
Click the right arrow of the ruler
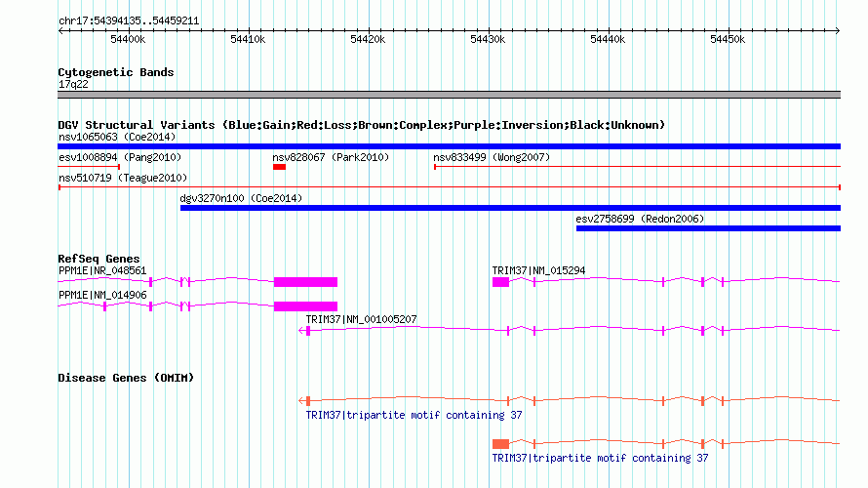(x=837, y=30)
